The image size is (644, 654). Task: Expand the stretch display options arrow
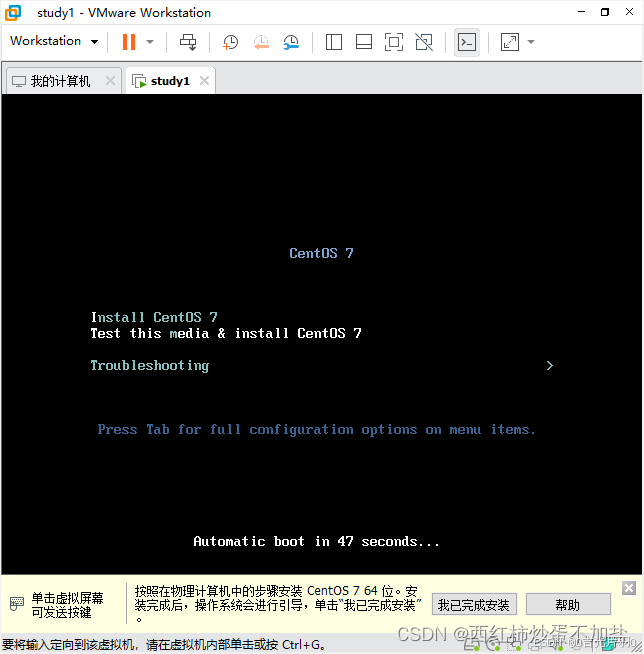(x=531, y=42)
